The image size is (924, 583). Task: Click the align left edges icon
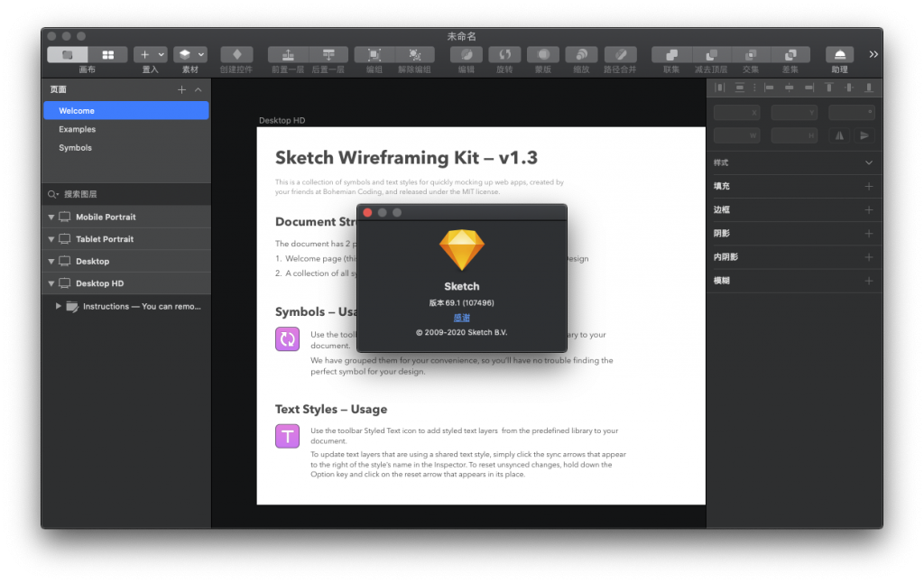[769, 88]
